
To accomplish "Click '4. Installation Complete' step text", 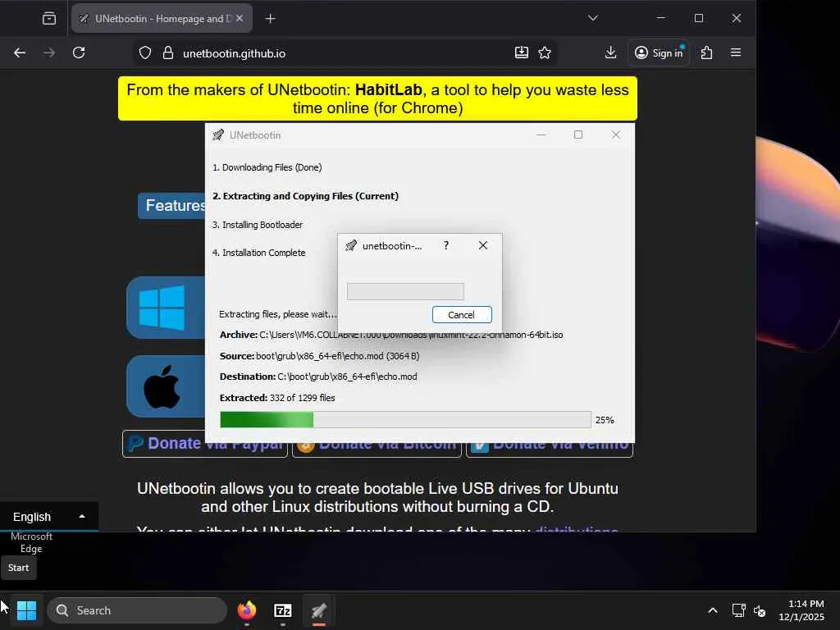I will [x=258, y=253].
